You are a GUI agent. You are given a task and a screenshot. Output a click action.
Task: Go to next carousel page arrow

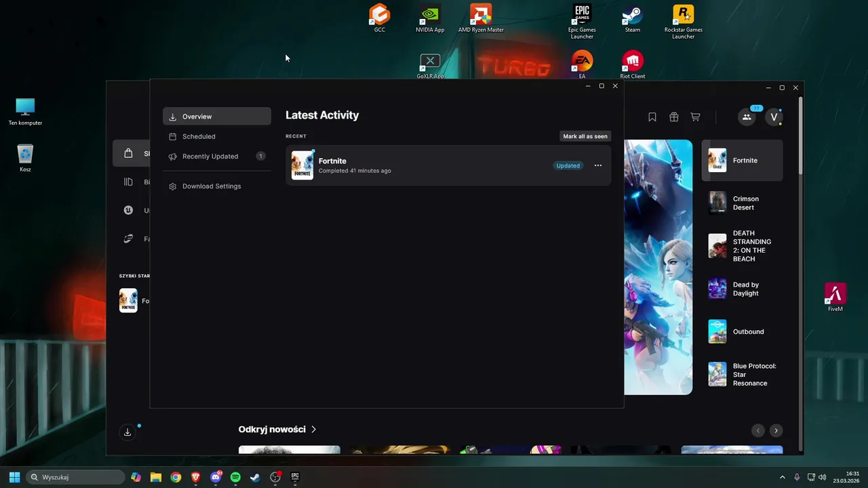[x=776, y=430]
